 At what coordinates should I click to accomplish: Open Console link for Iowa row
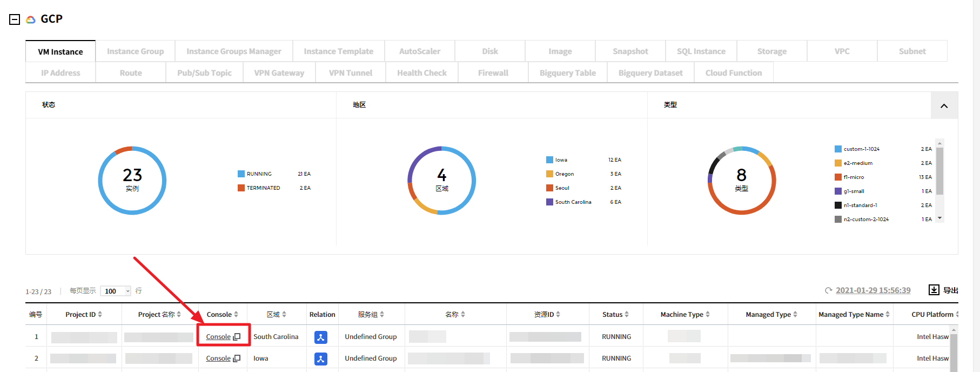218,358
